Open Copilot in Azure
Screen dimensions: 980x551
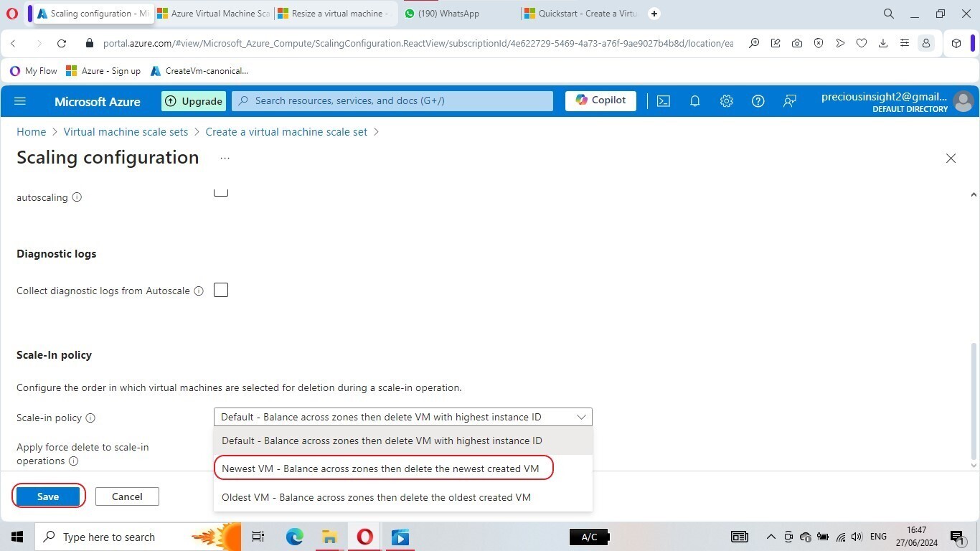coord(600,100)
